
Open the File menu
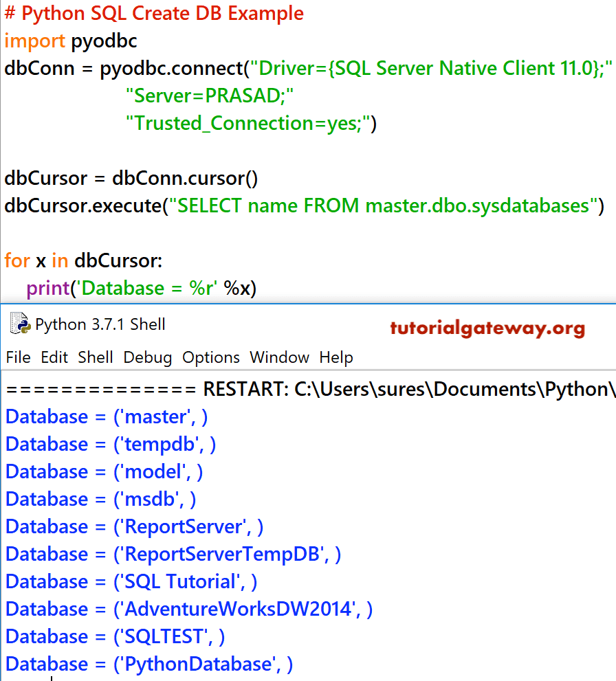[x=18, y=357]
